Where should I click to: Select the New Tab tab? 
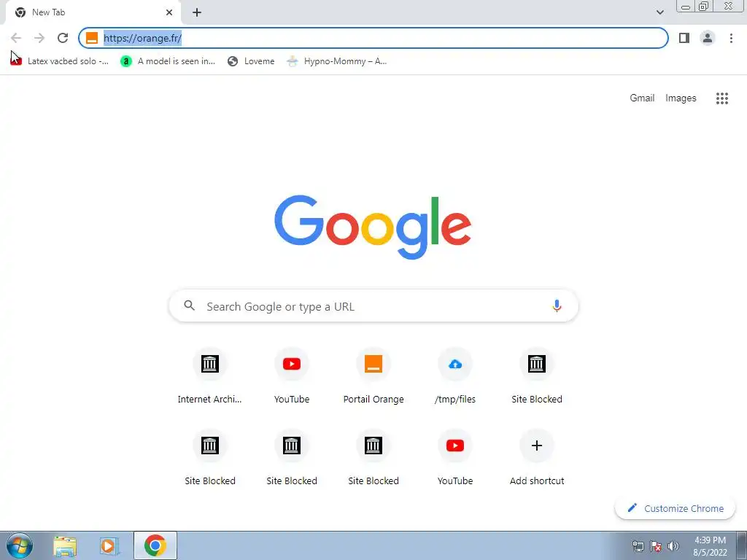pos(93,12)
